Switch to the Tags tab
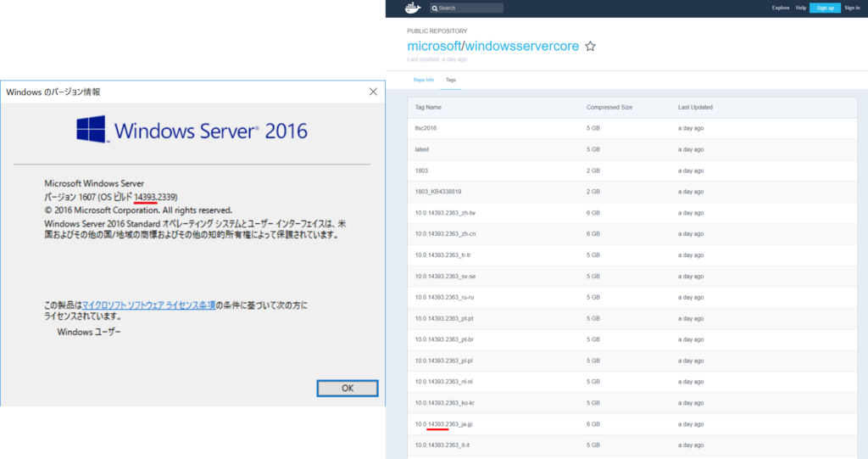The image size is (868, 459). 451,80
